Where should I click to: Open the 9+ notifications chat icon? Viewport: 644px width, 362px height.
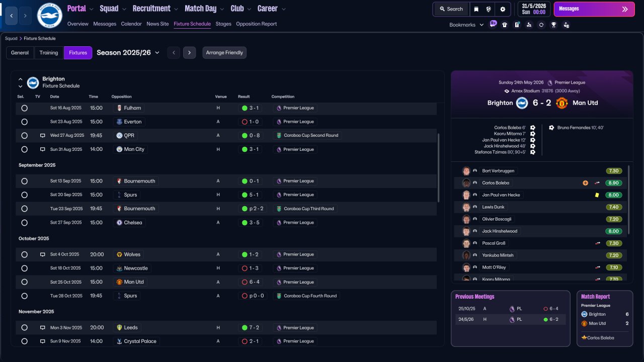[x=493, y=24]
